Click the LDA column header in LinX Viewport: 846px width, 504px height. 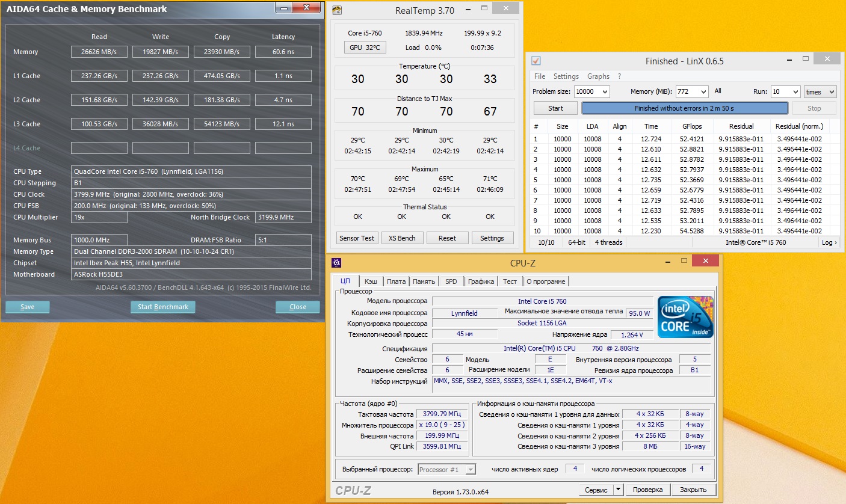click(x=593, y=127)
